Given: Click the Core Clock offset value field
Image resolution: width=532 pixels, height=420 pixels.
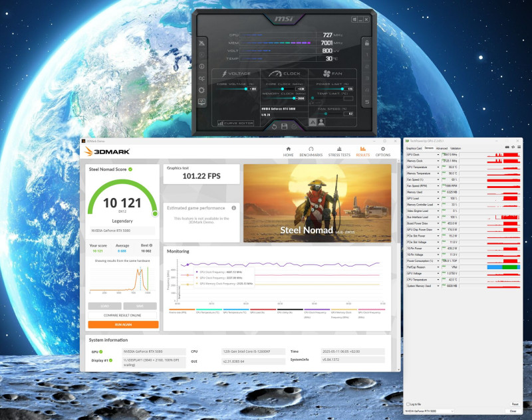Looking at the screenshot, I should pos(301,89).
